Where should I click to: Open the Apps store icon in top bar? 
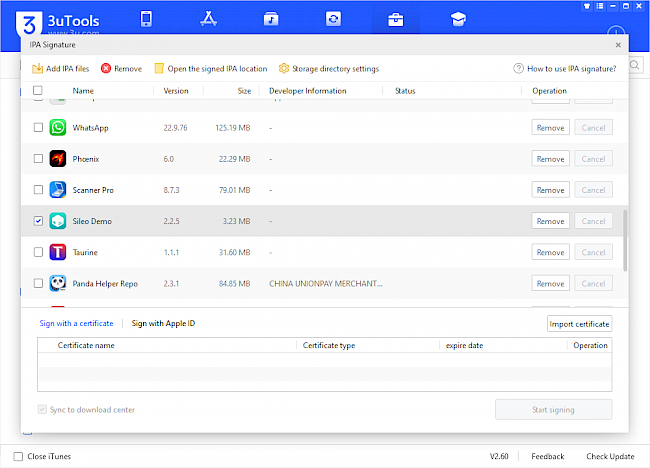pos(209,19)
